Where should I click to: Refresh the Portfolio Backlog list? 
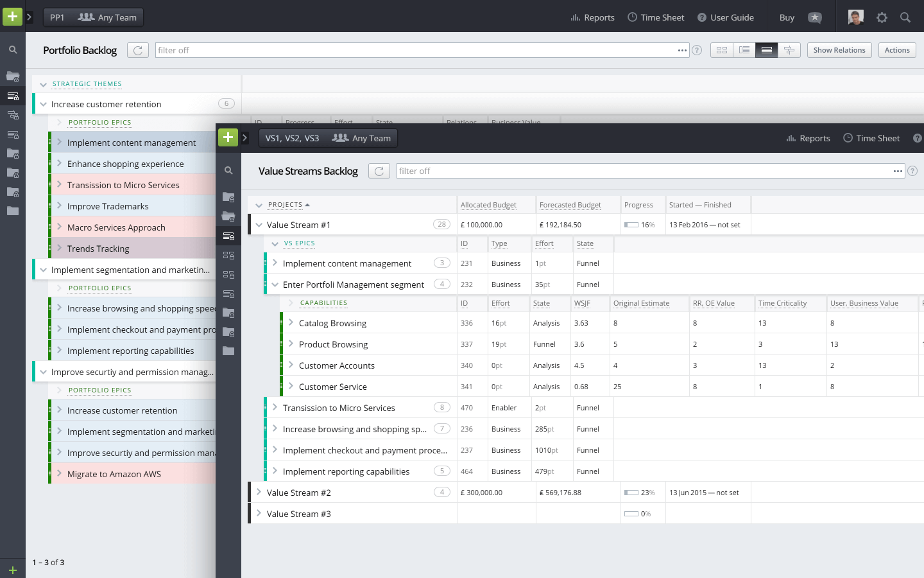pos(138,50)
